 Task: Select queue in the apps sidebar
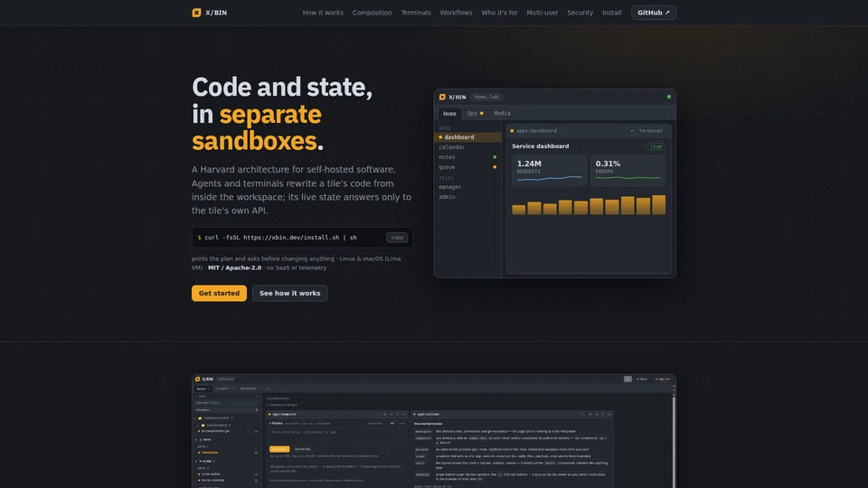coord(467,167)
